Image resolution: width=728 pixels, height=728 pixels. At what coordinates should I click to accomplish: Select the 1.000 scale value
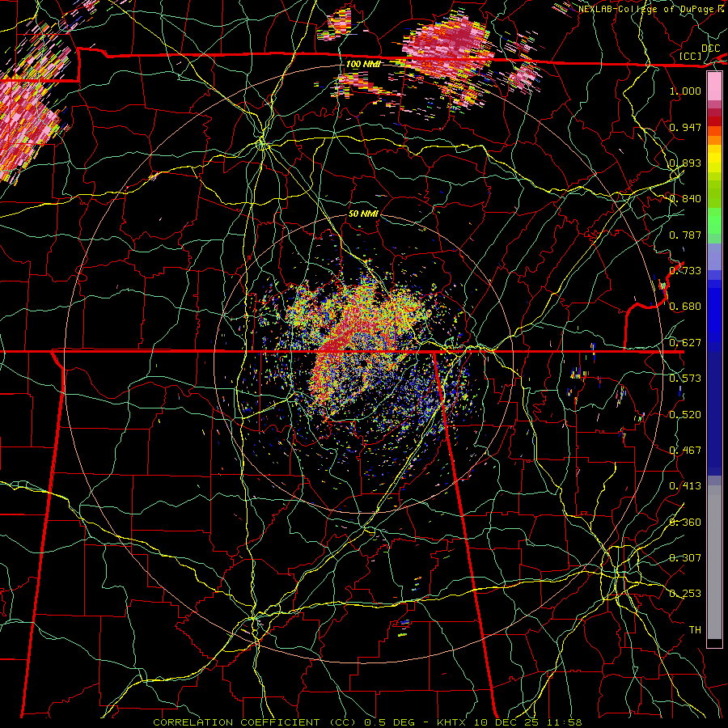tap(685, 91)
